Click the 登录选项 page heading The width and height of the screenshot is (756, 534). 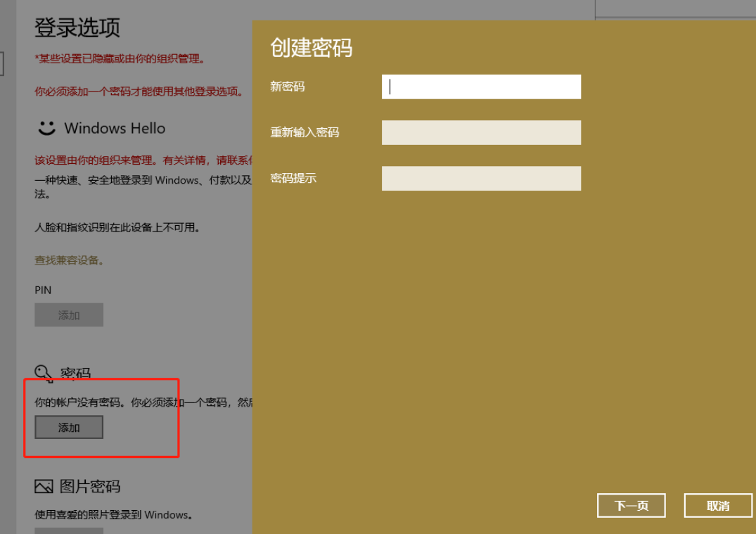(x=77, y=27)
